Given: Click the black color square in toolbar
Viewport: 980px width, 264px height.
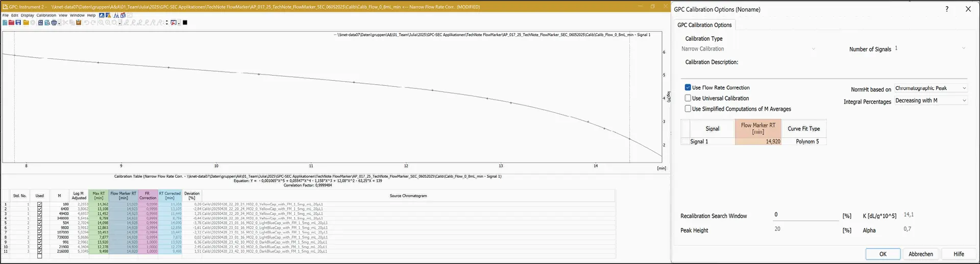Looking at the screenshot, I should tap(185, 22).
